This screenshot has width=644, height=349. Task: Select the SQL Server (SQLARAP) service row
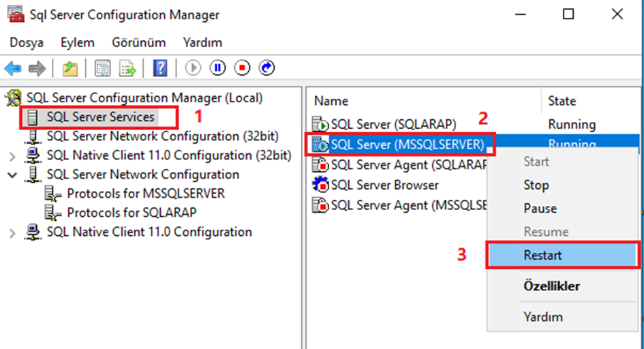click(x=393, y=124)
